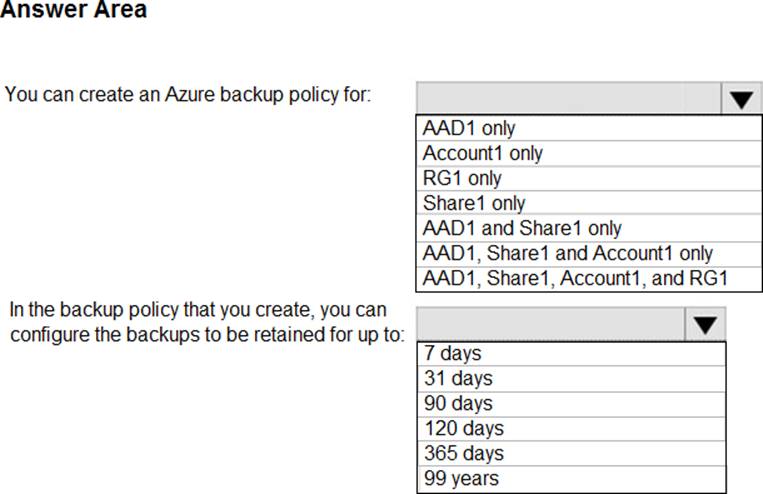Click the "Answer Area" heading
Viewport: 763px width, 494px height.
[73, 10]
